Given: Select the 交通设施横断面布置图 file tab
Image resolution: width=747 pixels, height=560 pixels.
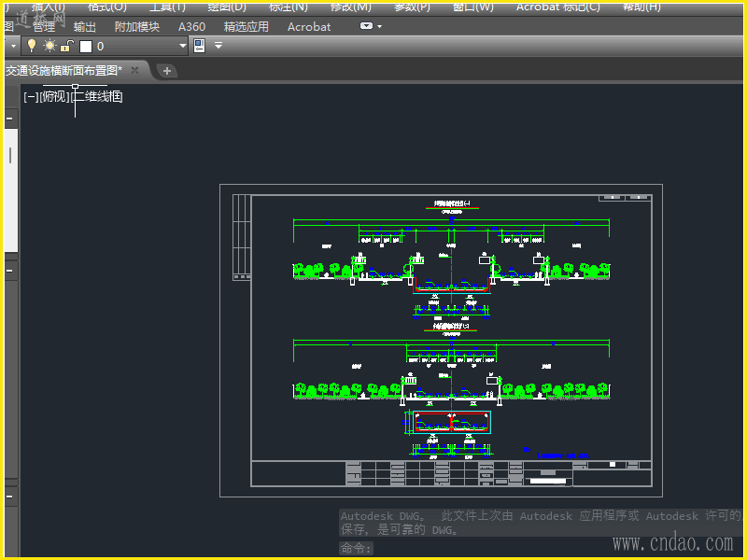Looking at the screenshot, I should point(63,71).
